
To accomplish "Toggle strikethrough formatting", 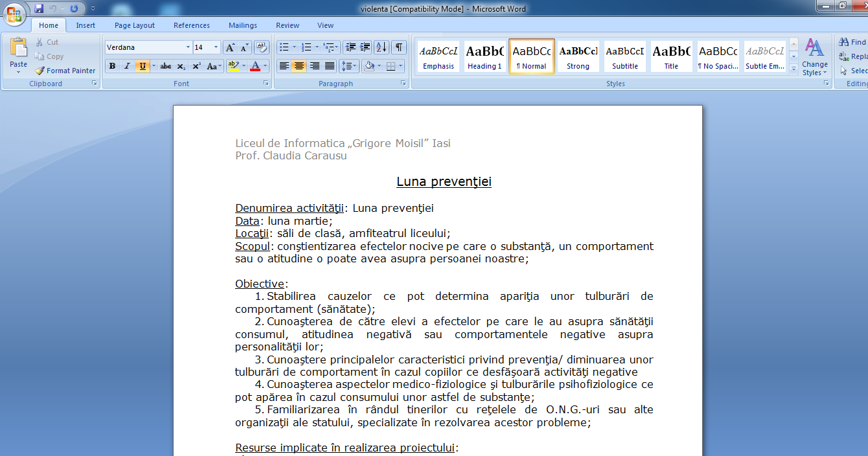I will point(166,66).
